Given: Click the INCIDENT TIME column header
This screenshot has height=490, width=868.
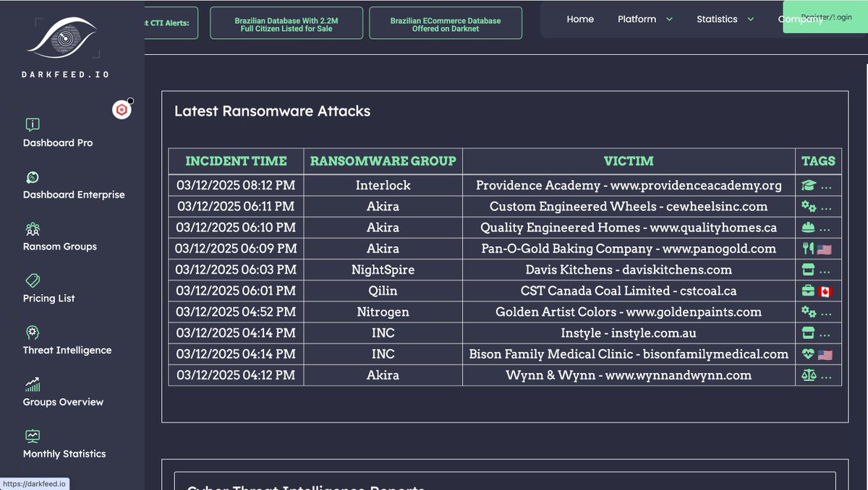Looking at the screenshot, I should (237, 161).
